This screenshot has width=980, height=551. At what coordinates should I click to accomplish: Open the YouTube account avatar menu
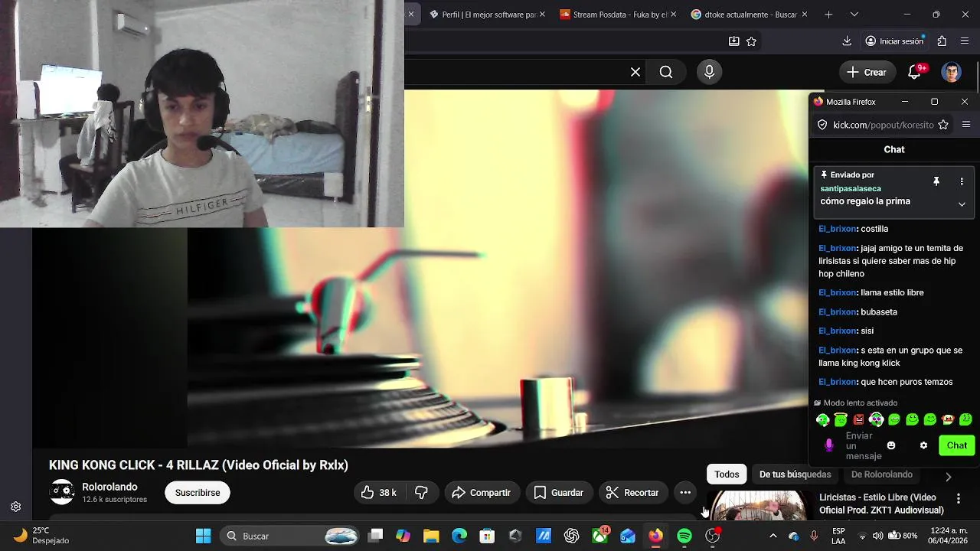click(952, 72)
